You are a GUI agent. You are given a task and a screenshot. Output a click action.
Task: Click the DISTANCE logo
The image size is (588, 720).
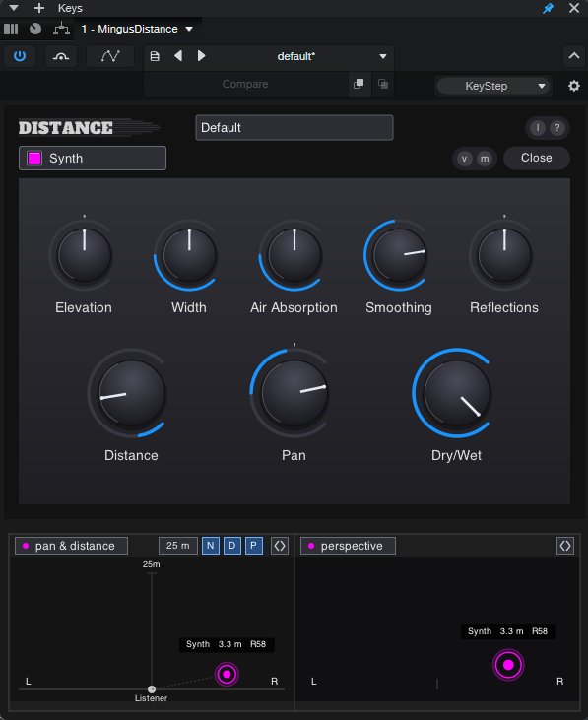(x=89, y=128)
